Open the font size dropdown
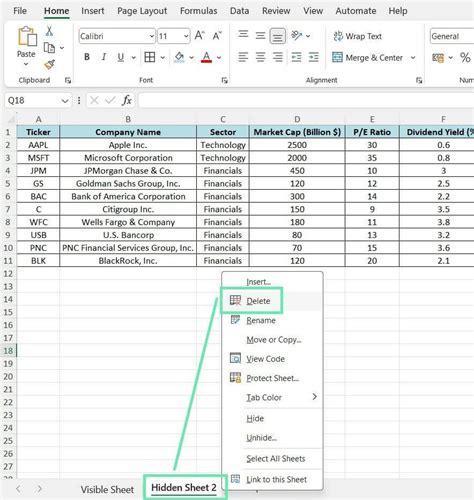The image size is (474, 500). click(x=186, y=36)
